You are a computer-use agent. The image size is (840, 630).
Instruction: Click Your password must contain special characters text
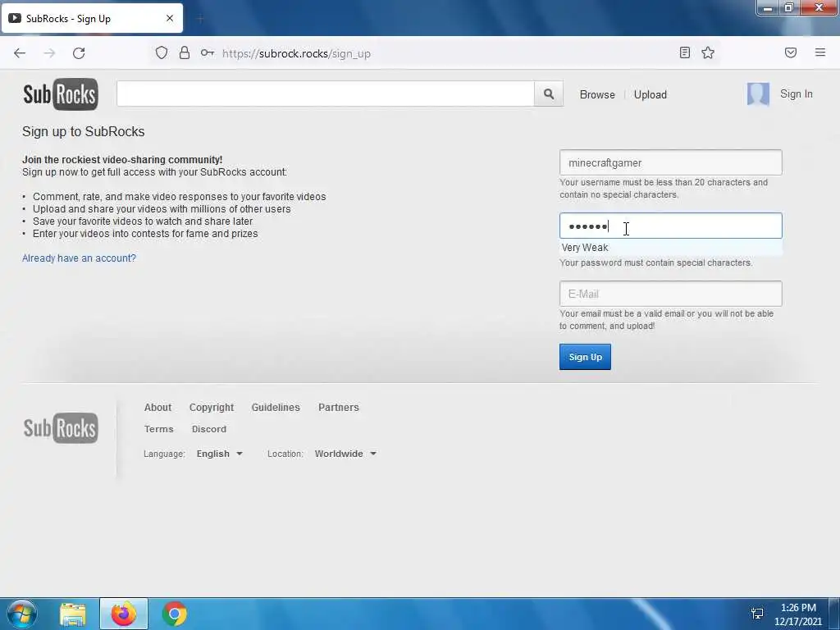[x=655, y=262]
